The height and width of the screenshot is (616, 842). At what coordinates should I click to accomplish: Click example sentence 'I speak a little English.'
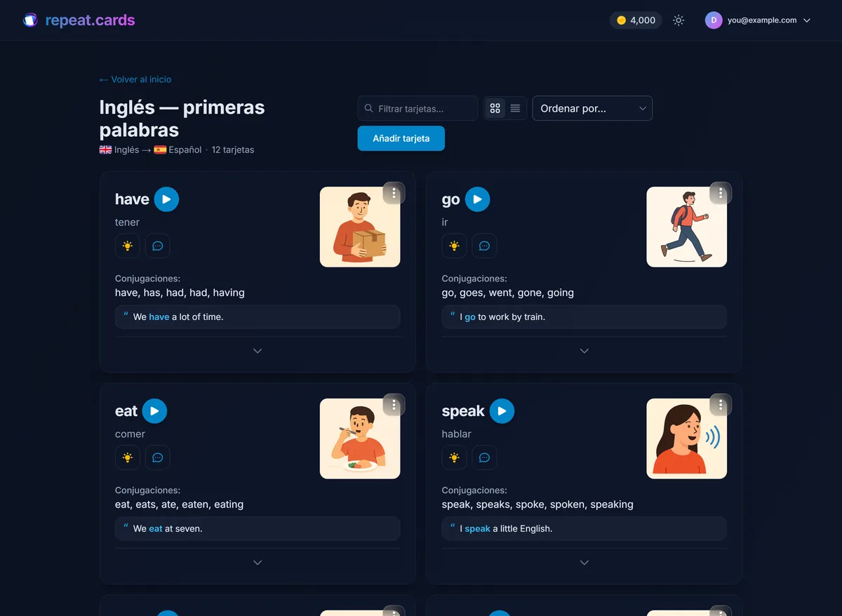pos(506,529)
